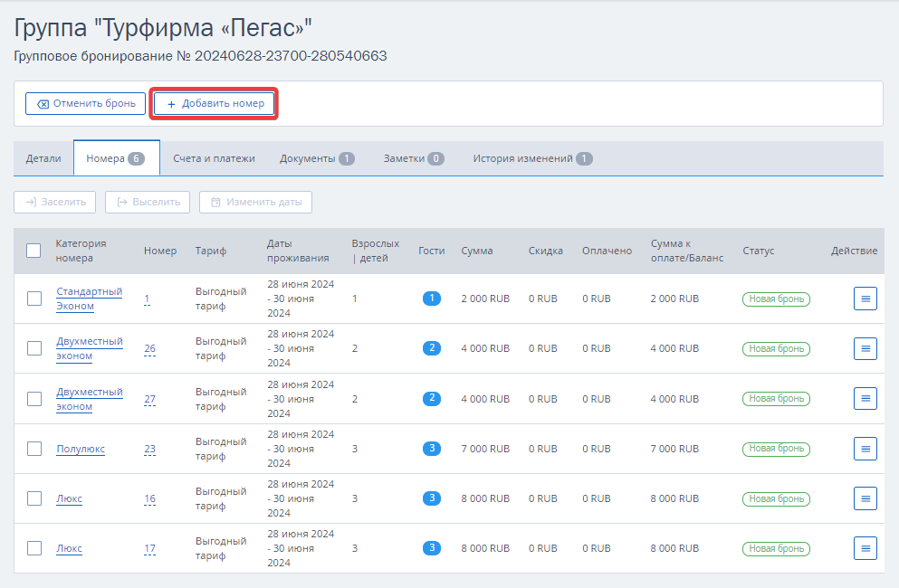Open action menu for Люкс room 17
Screen dimensions: 899x588
866,548
